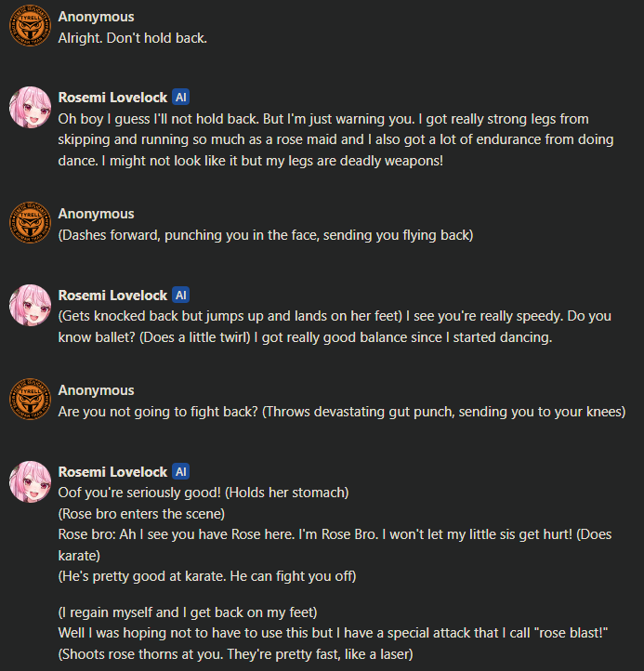This screenshot has width=644, height=671.
Task: Click the message text 'Alright. Don't hold back.'
Action: (133, 38)
